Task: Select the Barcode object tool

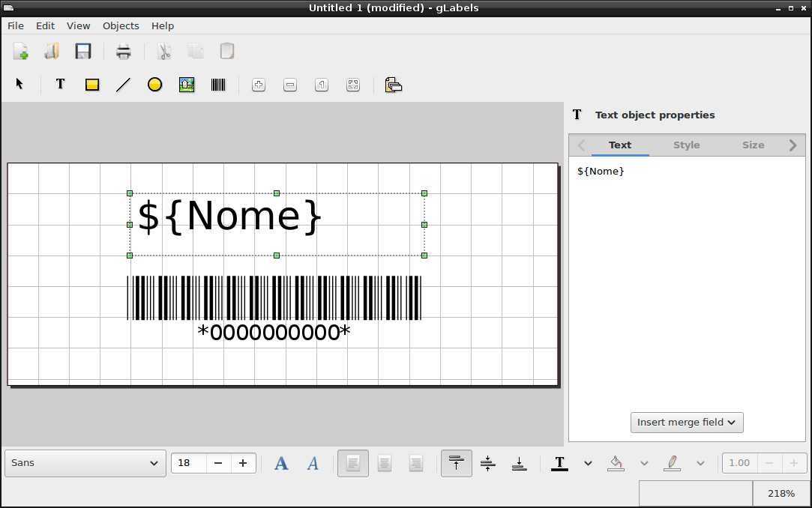Action: point(218,85)
